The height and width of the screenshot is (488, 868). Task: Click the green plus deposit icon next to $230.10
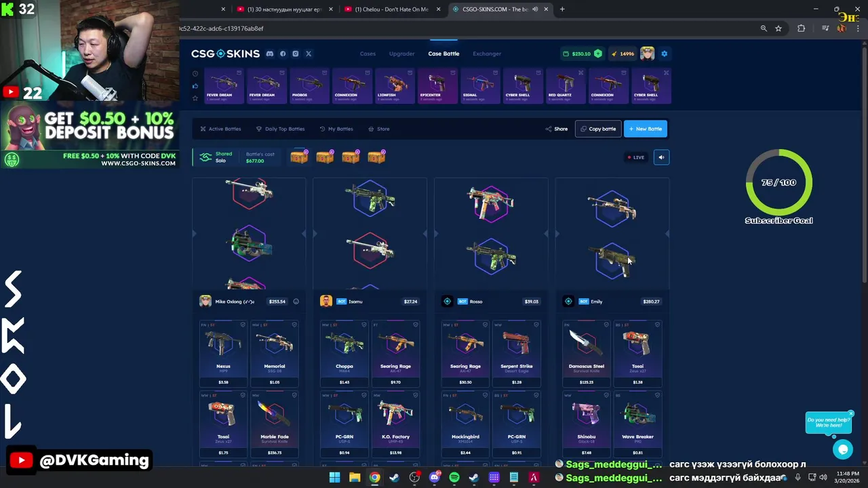coord(598,54)
